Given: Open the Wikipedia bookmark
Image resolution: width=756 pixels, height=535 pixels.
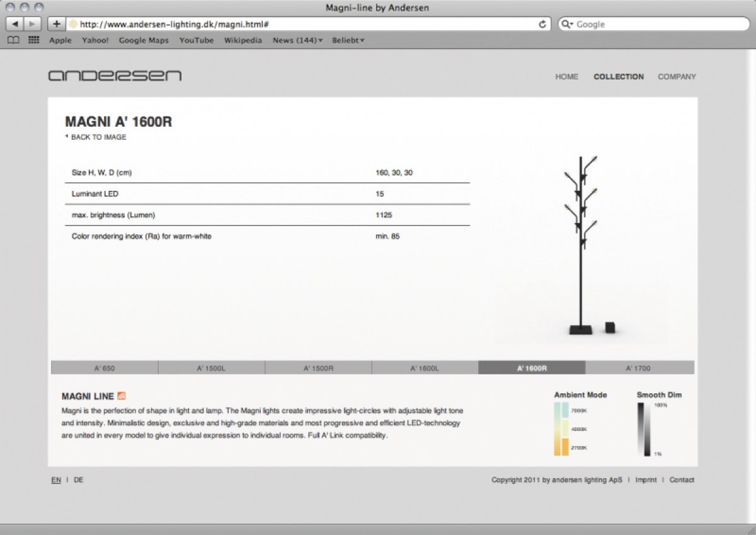Looking at the screenshot, I should [x=243, y=40].
